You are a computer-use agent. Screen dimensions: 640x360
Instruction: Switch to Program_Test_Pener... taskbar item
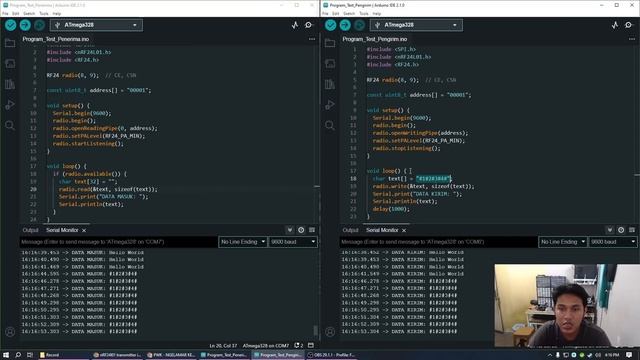click(x=224, y=355)
